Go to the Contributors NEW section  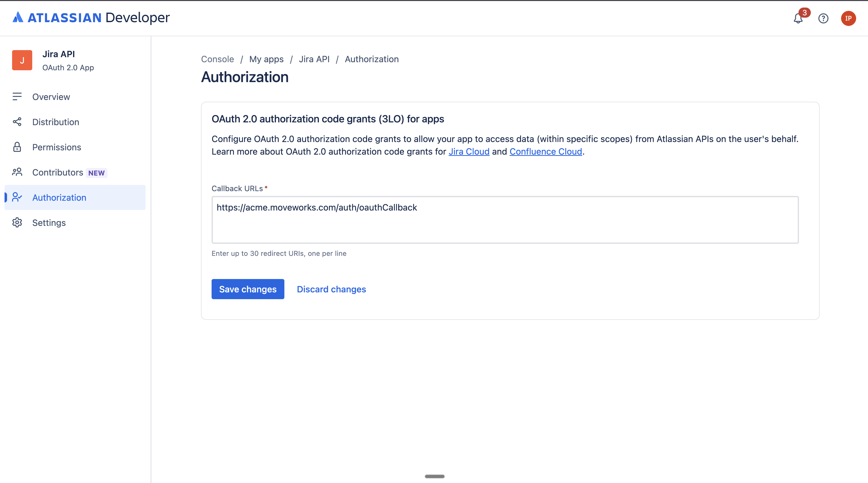coord(58,173)
